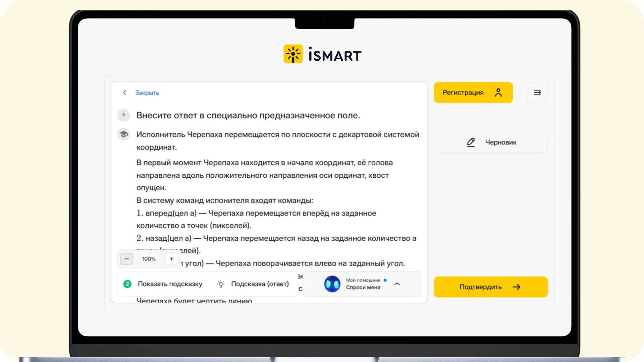Click the back chevron beside Закрыть
The image size is (644, 362).
click(124, 93)
